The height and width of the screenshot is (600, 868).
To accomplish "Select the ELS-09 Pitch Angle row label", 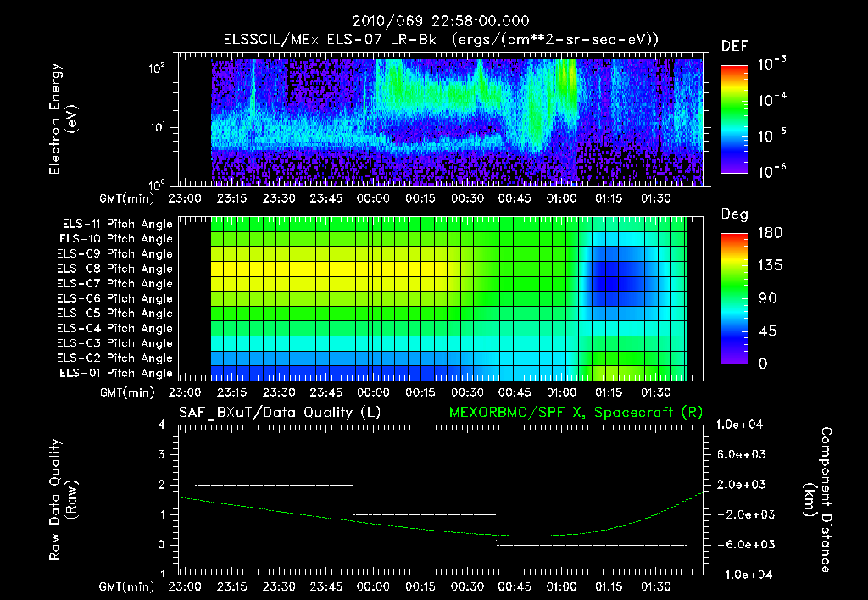I will click(115, 254).
